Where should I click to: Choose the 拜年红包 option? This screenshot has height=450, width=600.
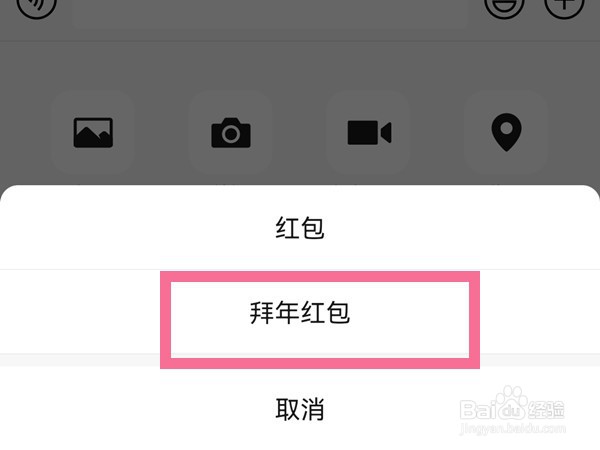point(300,312)
